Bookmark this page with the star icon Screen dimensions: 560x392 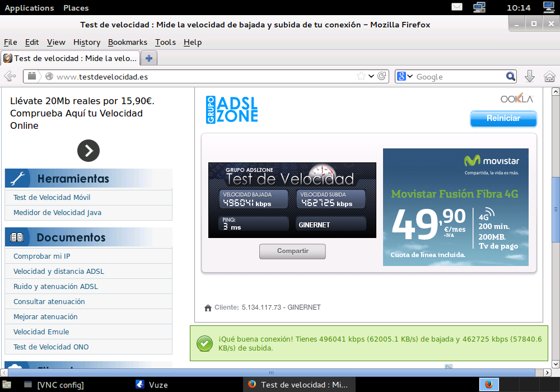tap(361, 76)
